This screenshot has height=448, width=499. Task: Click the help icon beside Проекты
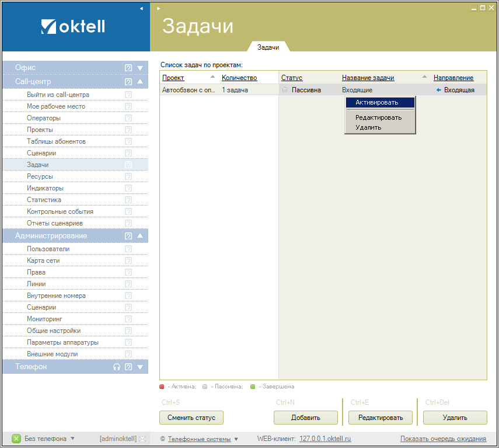(x=128, y=130)
